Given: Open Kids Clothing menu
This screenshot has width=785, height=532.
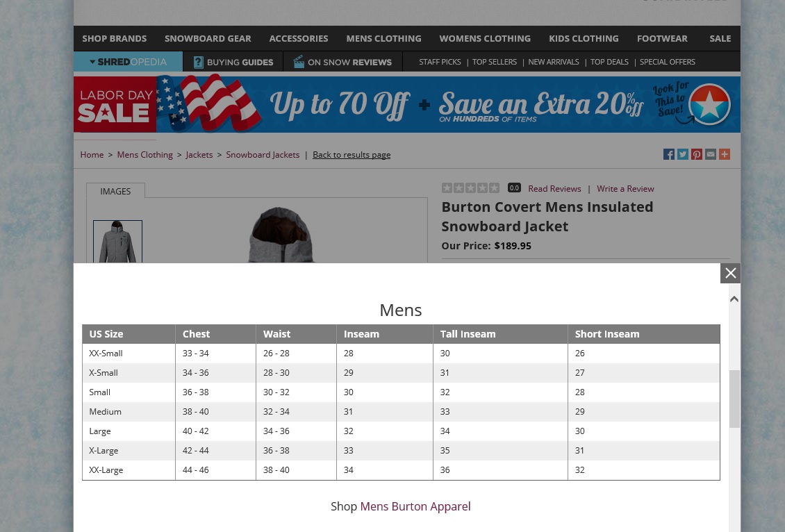Looking at the screenshot, I should (x=584, y=38).
